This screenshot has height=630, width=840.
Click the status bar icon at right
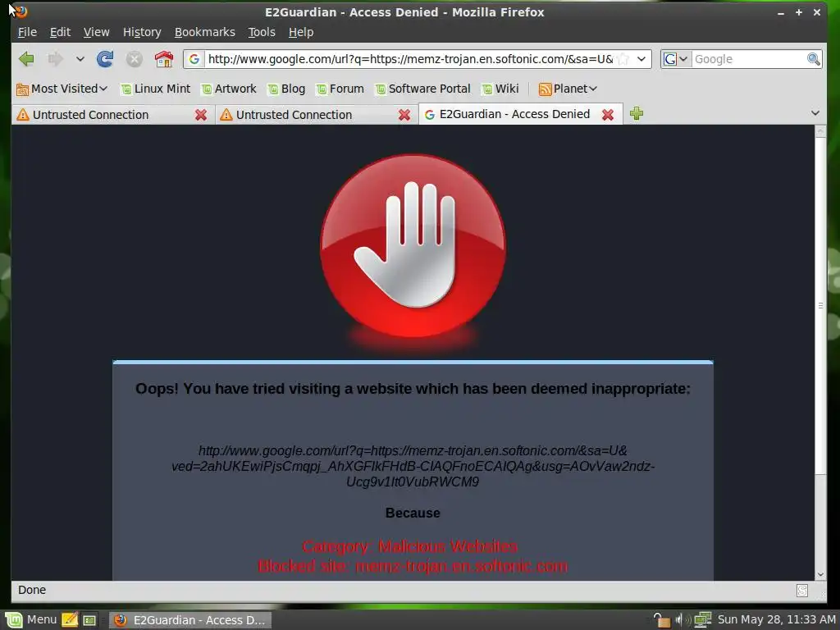tap(802, 591)
